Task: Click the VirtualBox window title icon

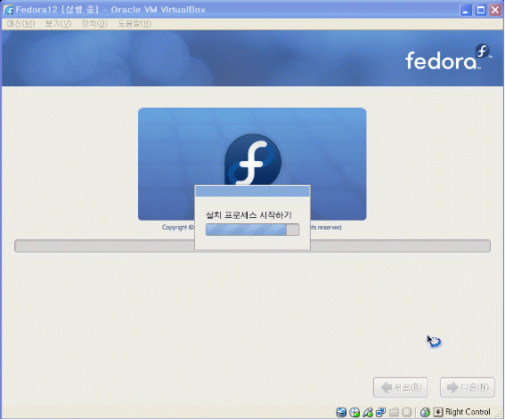Action: coord(8,10)
